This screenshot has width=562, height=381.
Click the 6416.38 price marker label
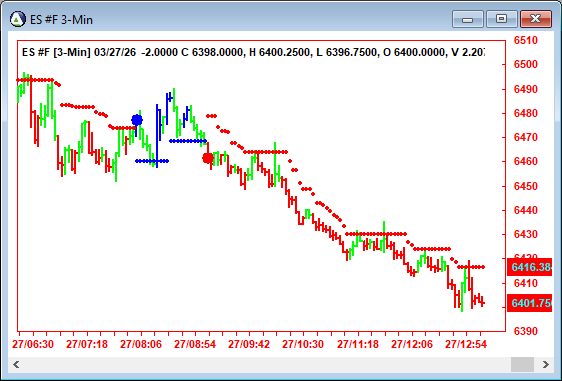click(x=529, y=267)
